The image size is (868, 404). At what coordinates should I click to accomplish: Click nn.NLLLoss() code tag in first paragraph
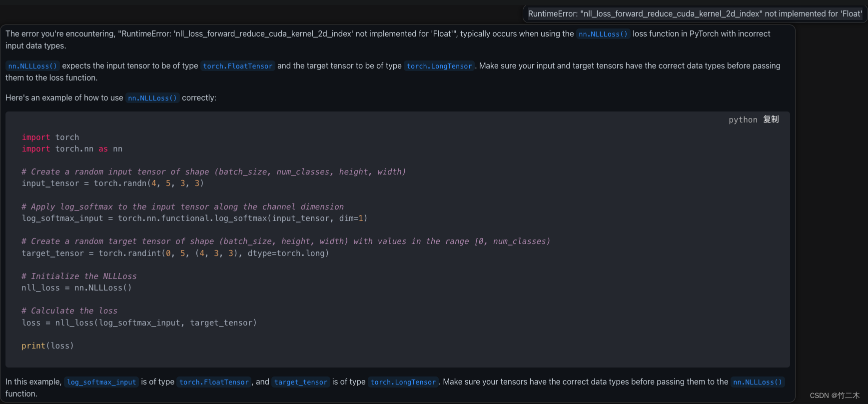pos(603,34)
